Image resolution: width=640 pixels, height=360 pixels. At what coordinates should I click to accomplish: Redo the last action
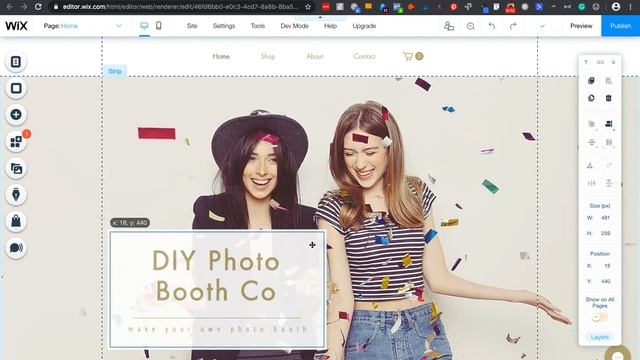513,26
